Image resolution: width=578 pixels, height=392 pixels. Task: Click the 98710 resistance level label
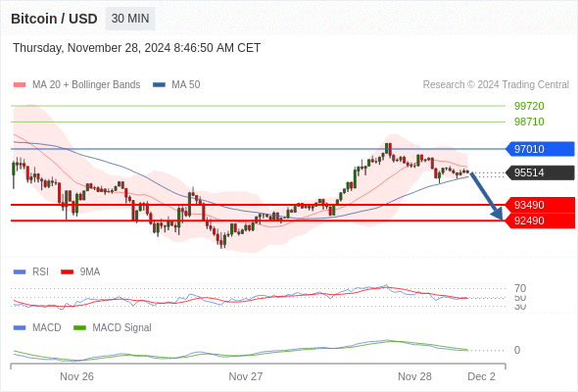coord(529,122)
